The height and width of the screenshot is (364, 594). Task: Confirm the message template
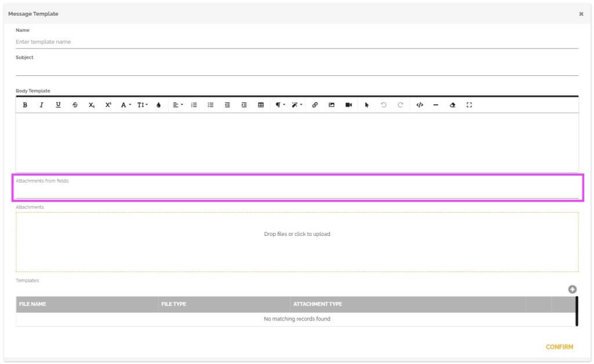(559, 347)
